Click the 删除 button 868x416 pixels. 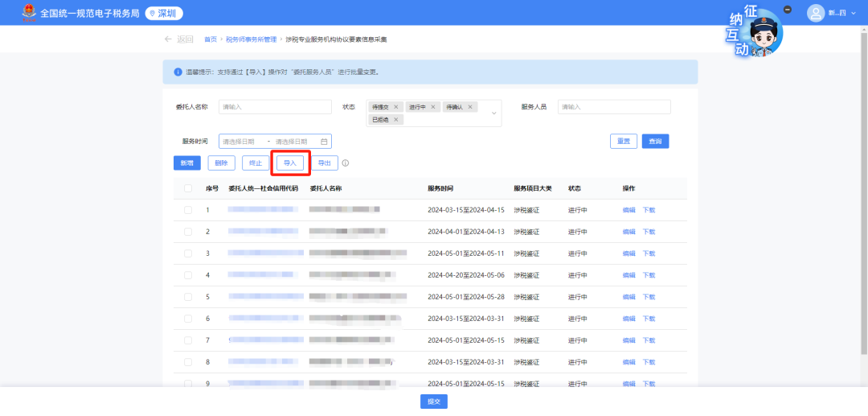[222, 163]
